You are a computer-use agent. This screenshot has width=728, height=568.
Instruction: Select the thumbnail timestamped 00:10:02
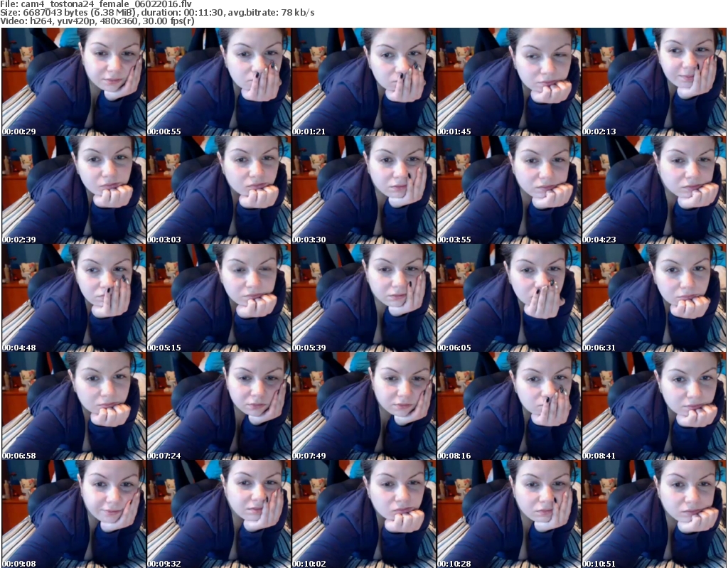pos(363,514)
